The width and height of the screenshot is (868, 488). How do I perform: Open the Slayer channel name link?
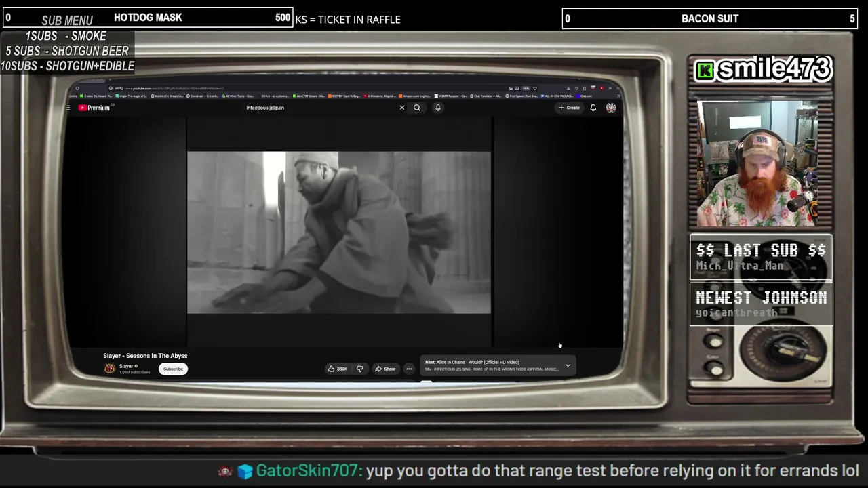(126, 366)
